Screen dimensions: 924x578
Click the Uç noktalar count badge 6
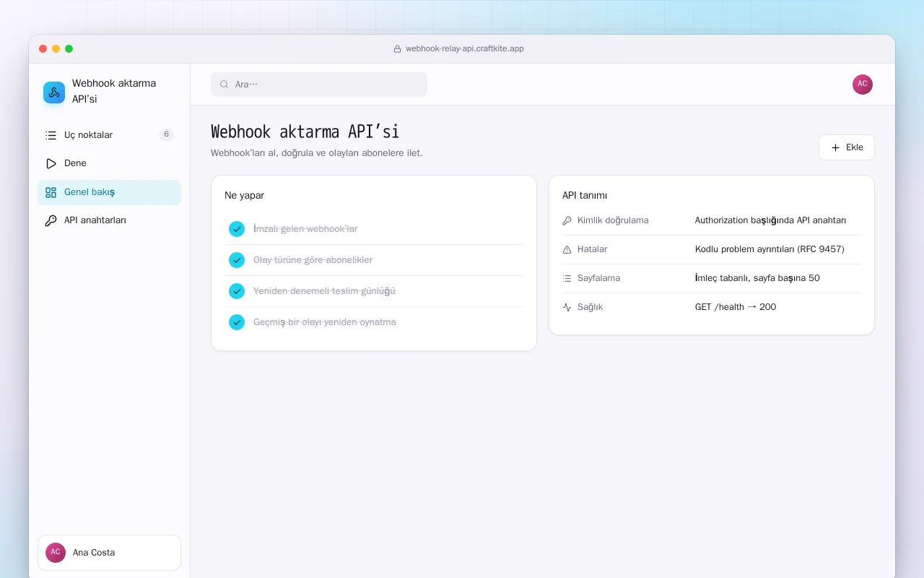tap(167, 134)
